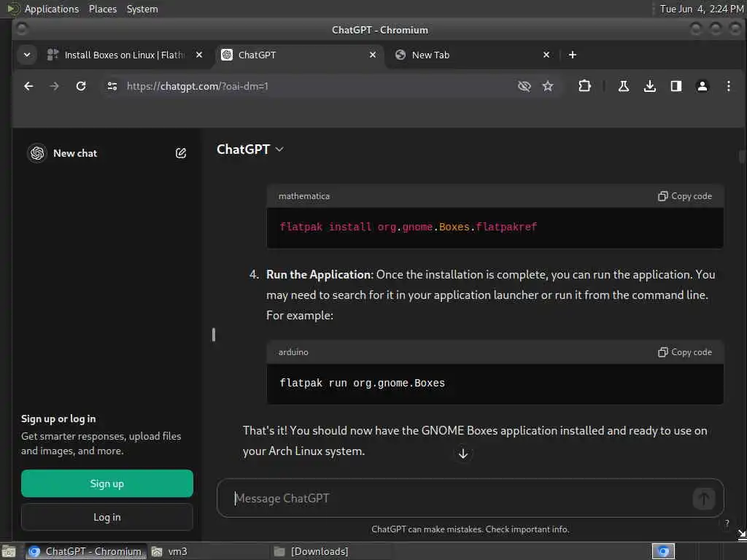
Task: Click the flatpak run org.gnome.Boxes command
Action: coord(362,384)
